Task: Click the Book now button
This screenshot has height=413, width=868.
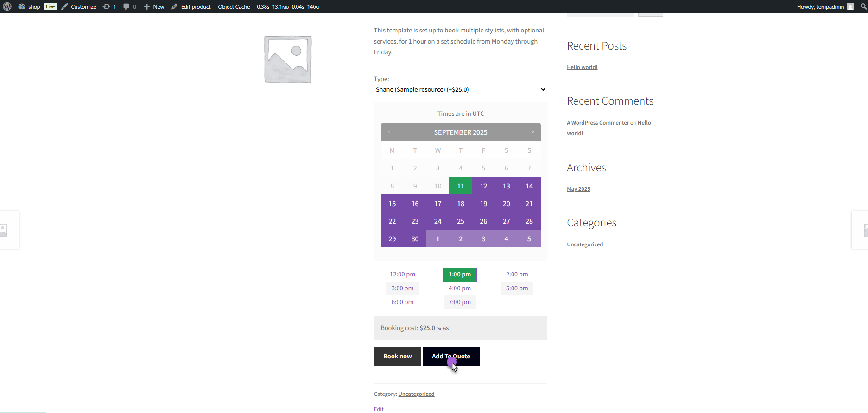Action: click(x=397, y=356)
